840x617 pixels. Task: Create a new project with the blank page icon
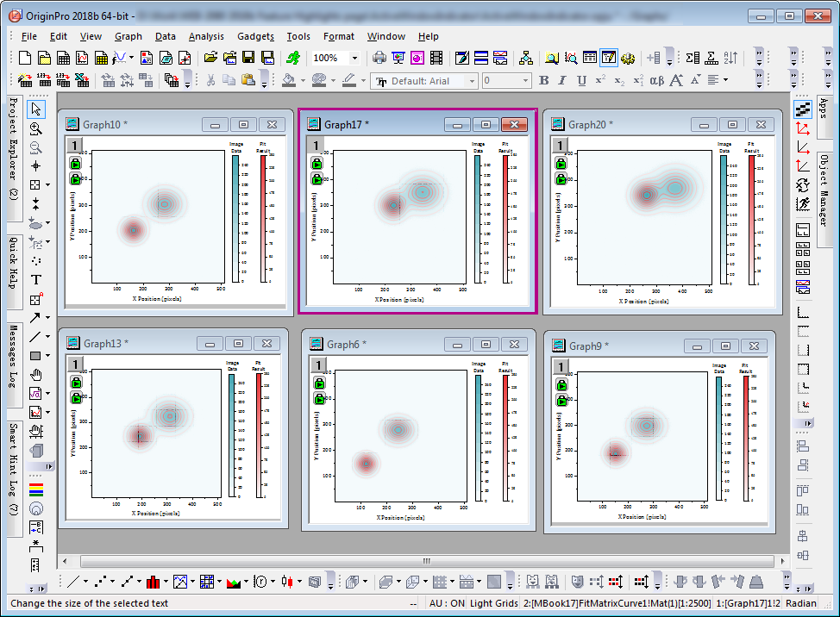click(x=25, y=58)
